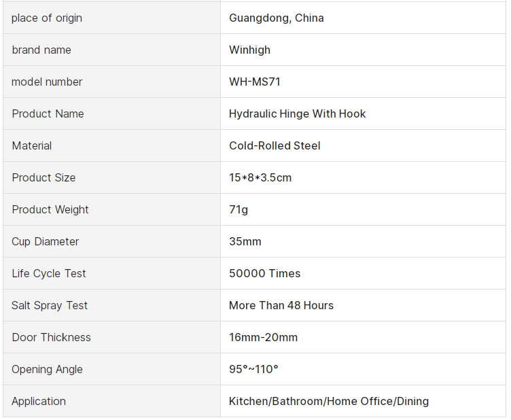Viewport: 511px width, 420px height.
Task: Select the '35mm' cup diameter value
Action: (245, 241)
